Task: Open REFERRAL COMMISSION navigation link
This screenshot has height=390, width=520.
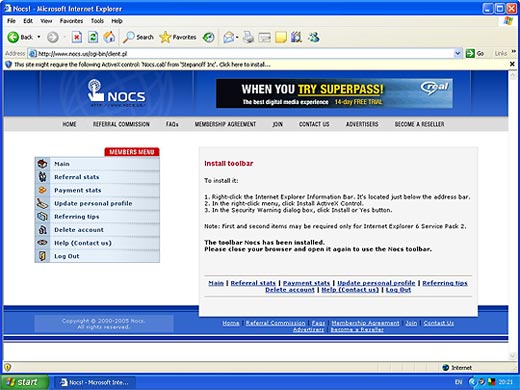Action: 121,124
